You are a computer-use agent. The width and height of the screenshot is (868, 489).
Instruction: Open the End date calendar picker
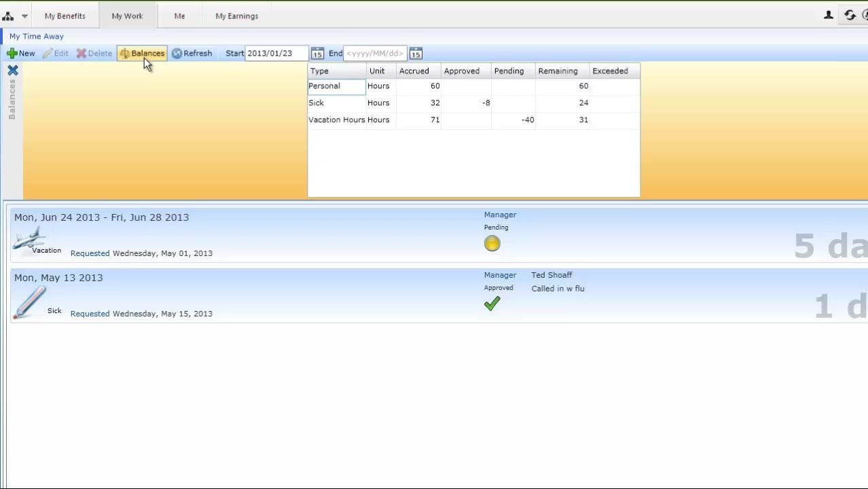416,54
